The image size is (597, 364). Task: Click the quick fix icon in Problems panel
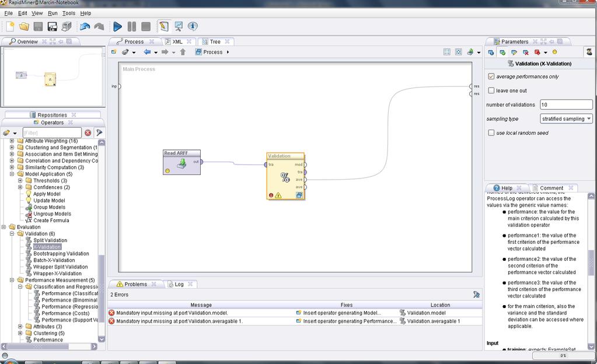[476, 295]
